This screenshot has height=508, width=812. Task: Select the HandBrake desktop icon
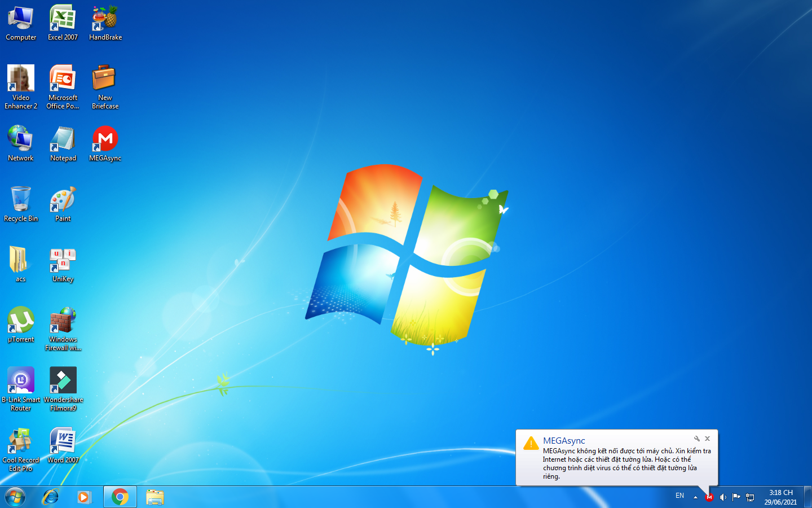(105, 23)
